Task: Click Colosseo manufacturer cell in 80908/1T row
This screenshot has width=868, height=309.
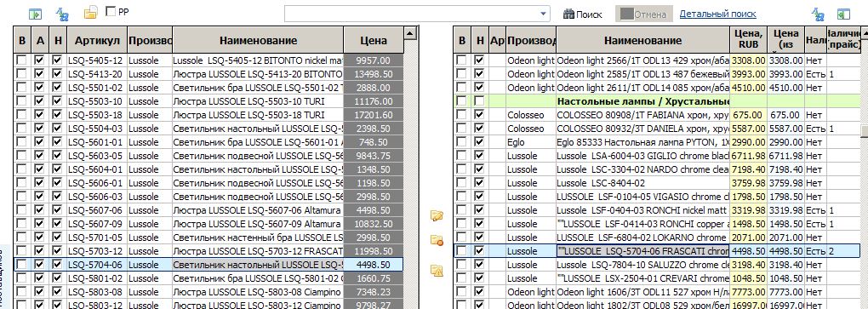Action: [531, 115]
